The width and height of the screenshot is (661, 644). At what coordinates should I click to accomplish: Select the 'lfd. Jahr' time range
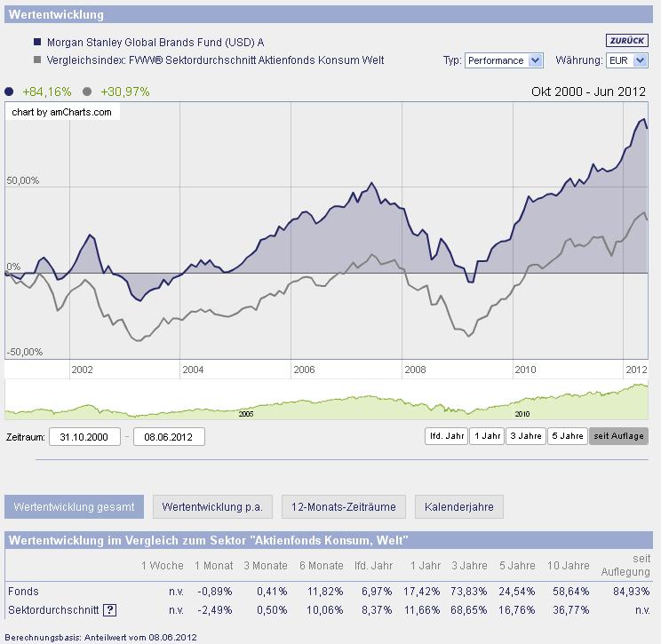tap(446, 436)
